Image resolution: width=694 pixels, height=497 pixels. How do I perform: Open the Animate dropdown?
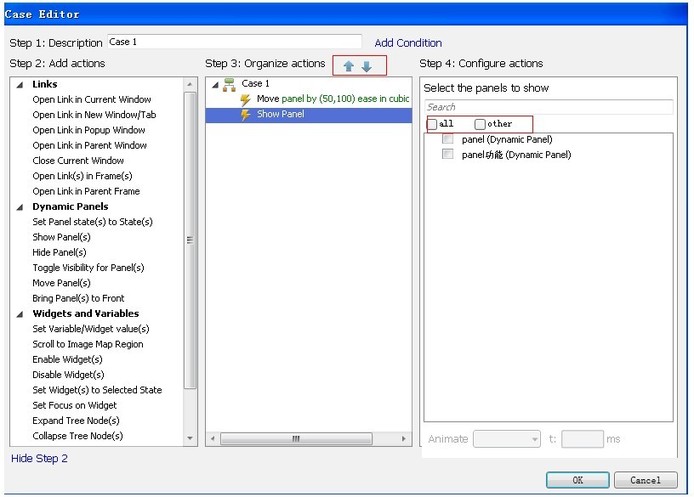(x=507, y=439)
